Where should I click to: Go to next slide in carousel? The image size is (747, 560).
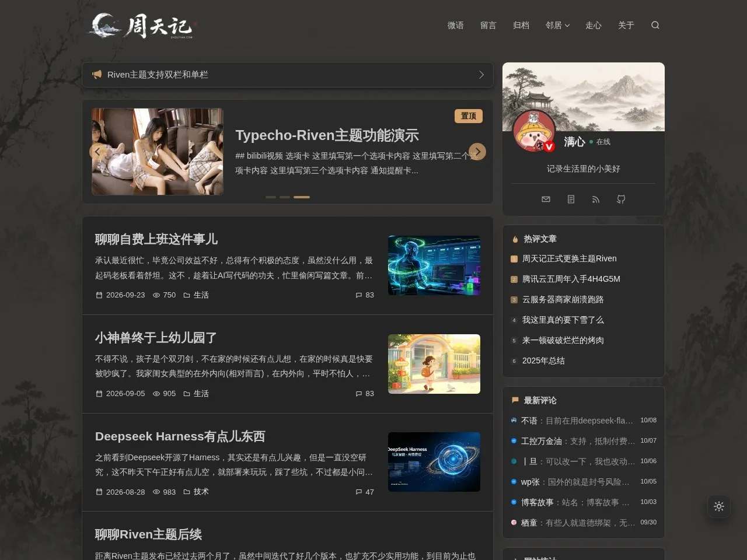click(477, 152)
